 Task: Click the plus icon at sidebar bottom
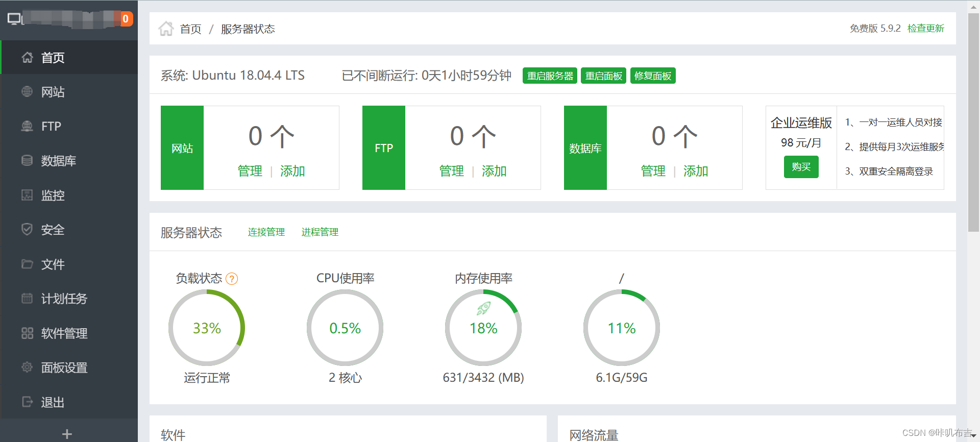(x=67, y=434)
